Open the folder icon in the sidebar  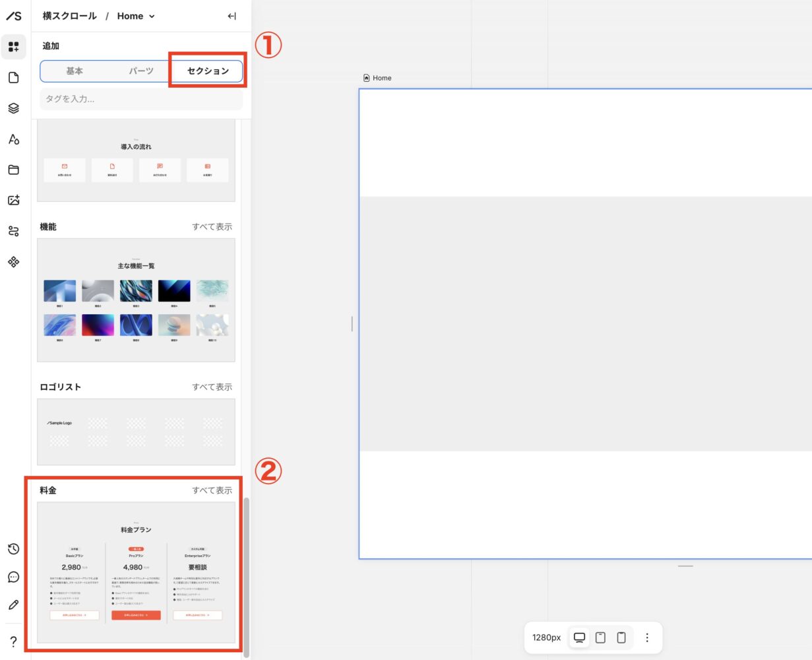pos(13,170)
